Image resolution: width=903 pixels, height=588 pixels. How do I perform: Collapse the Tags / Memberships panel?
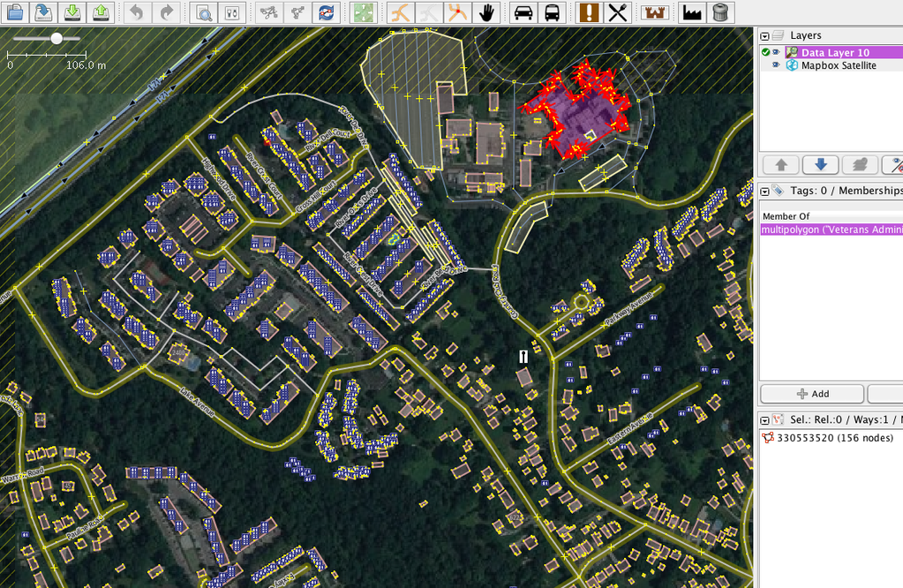(x=764, y=190)
